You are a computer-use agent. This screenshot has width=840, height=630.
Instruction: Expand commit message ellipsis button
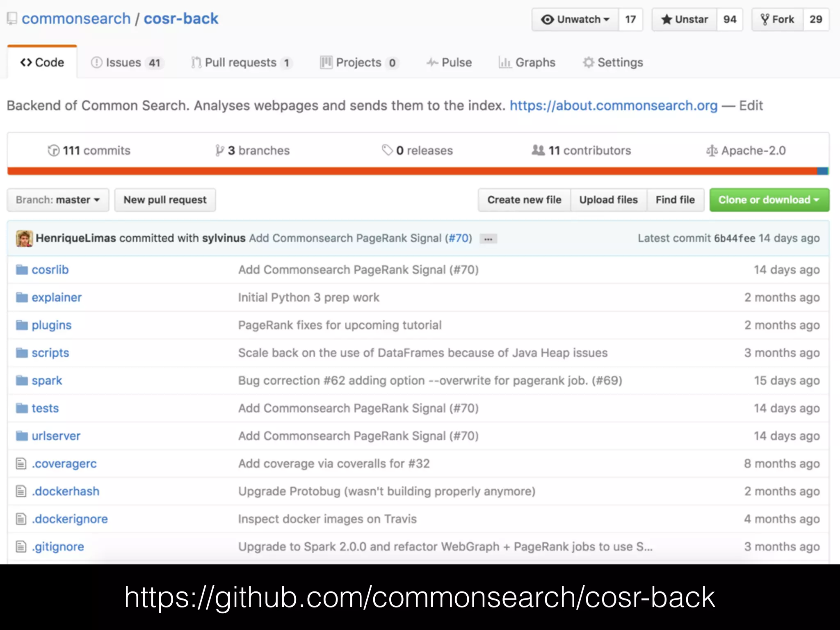pyautogui.click(x=488, y=239)
